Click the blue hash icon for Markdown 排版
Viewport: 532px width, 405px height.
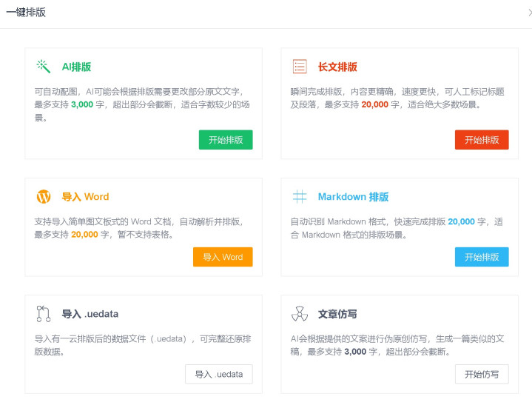coord(300,197)
